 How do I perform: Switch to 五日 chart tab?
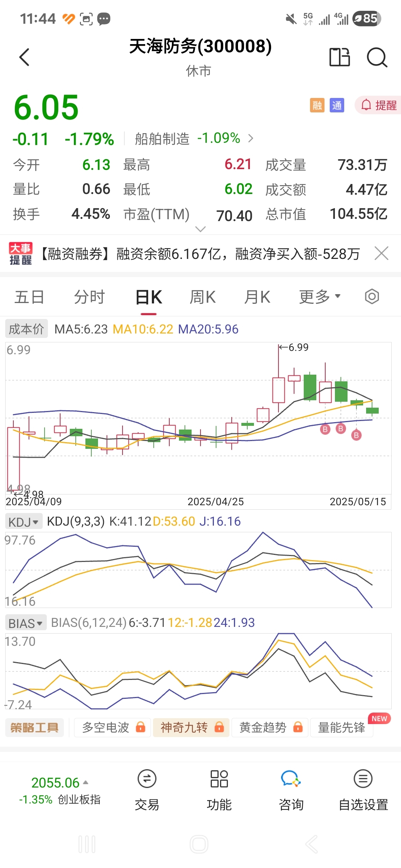tap(30, 297)
